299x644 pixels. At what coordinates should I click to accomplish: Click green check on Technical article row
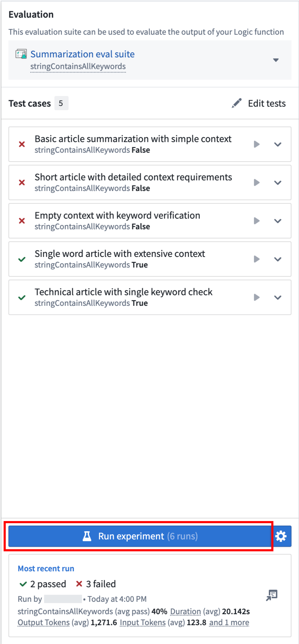click(22, 297)
